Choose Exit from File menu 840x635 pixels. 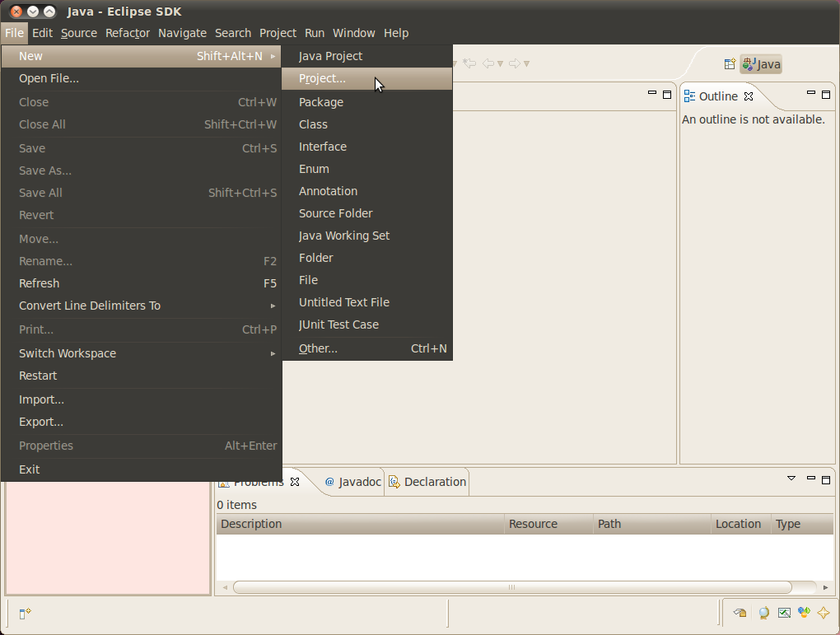(x=142, y=469)
